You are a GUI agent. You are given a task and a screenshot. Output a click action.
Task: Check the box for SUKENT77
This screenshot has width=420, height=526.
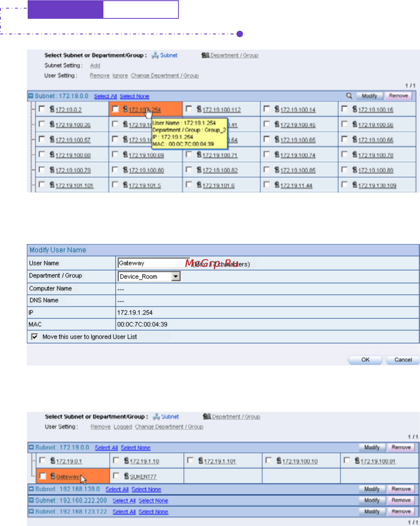coord(116,476)
